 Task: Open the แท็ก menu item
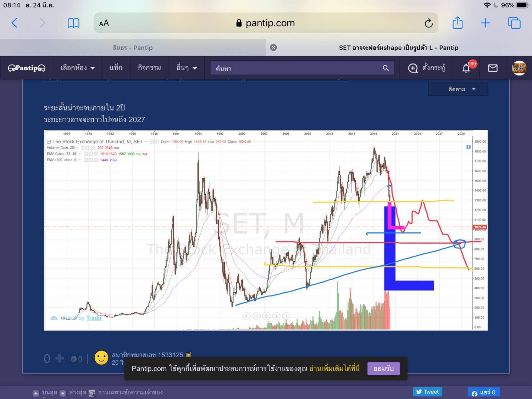pyautogui.click(x=116, y=68)
